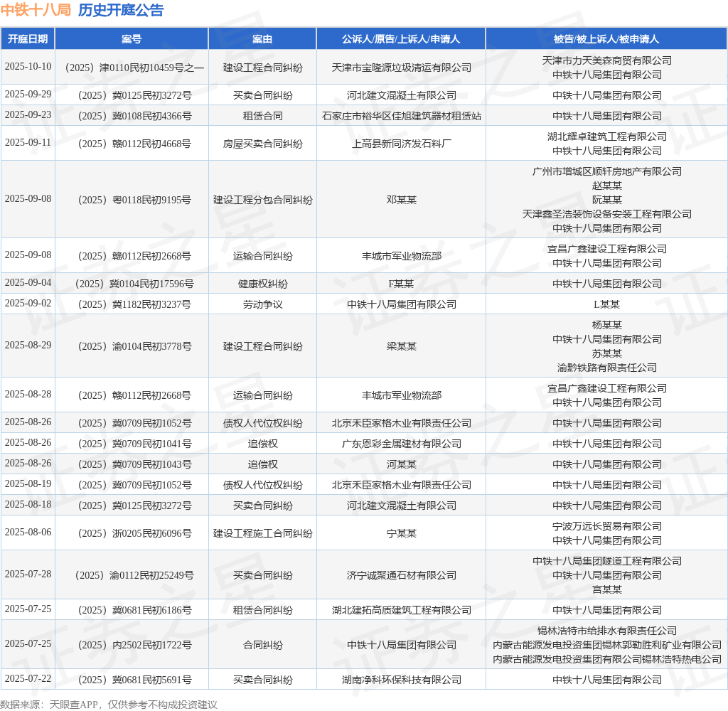728x711 pixels.
Task: Click the '中铁十八局' title text
Action: 36,10
